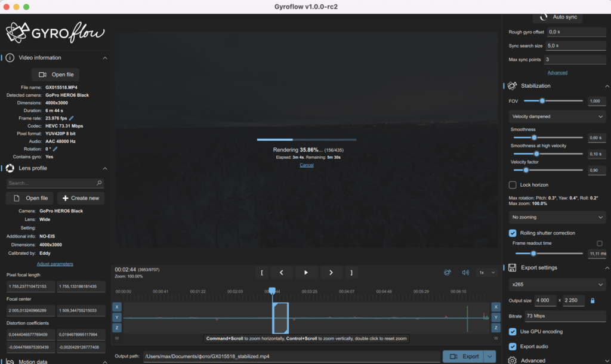
Task: Open the Advanced sync link
Action: pyautogui.click(x=557, y=72)
